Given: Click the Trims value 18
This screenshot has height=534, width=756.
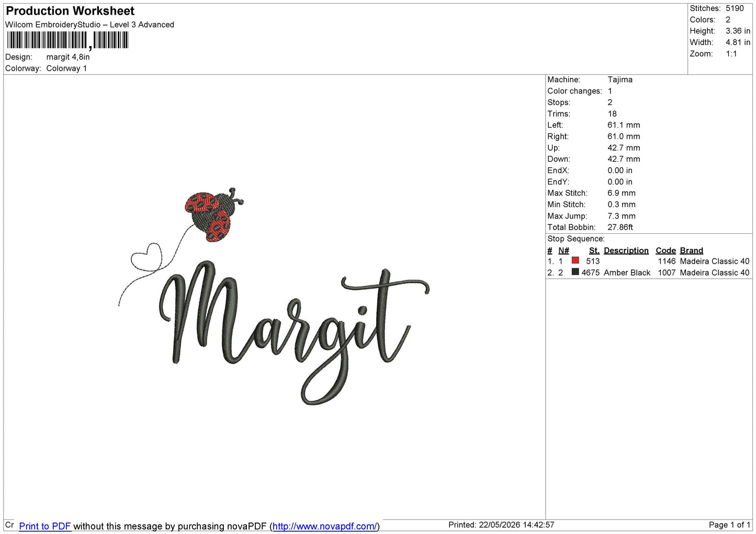Looking at the screenshot, I should pyautogui.click(x=612, y=113).
